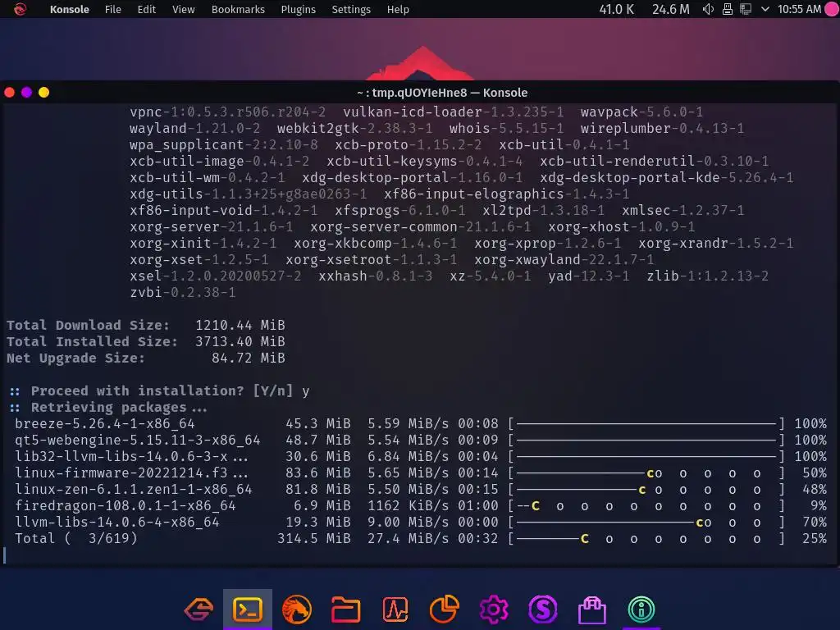The image size is (840, 630).
Task: Click the linux-zen-6.1.1.zen1-1 package row
Action: 421,489
